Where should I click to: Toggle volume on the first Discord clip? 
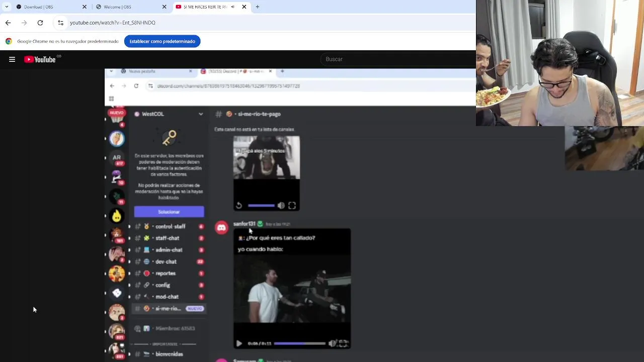281,205
